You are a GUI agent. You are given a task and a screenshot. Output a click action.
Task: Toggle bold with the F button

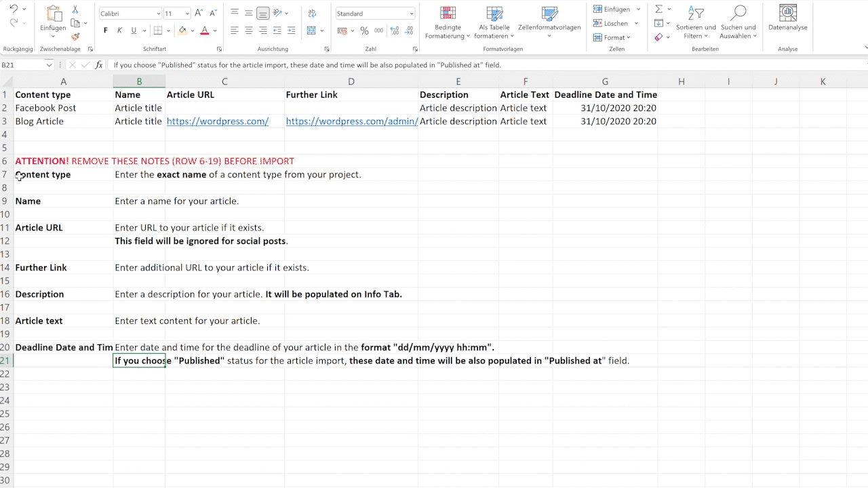click(106, 30)
